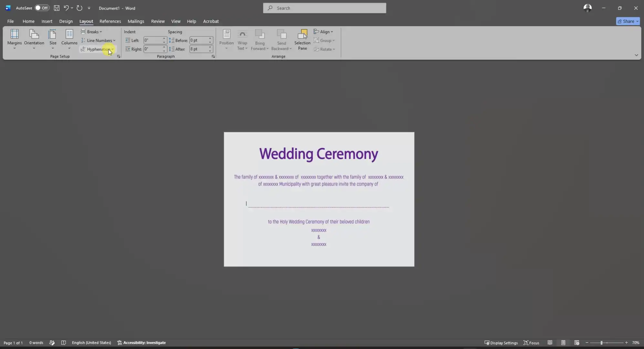Switch to the Acrobat tab
The height and width of the screenshot is (349, 644).
click(211, 21)
